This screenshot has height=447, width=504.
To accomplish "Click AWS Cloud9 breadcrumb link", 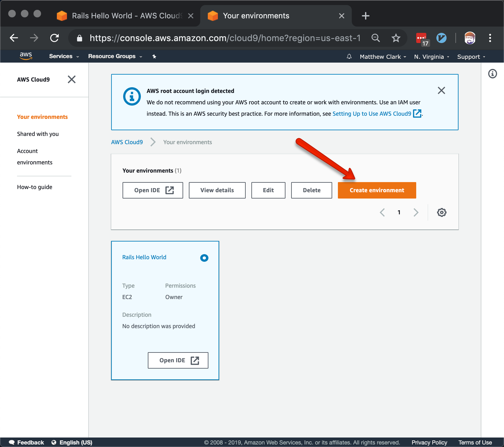I will pyautogui.click(x=127, y=142).
